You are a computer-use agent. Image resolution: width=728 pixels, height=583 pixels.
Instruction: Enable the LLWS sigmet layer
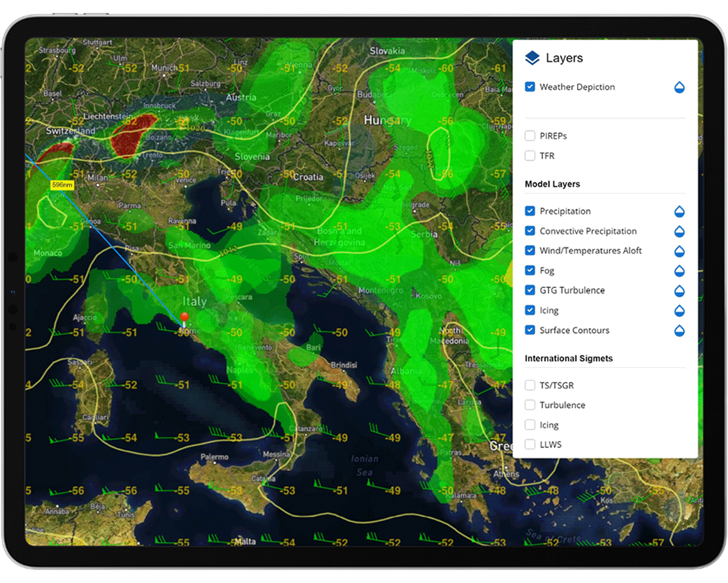coord(530,444)
